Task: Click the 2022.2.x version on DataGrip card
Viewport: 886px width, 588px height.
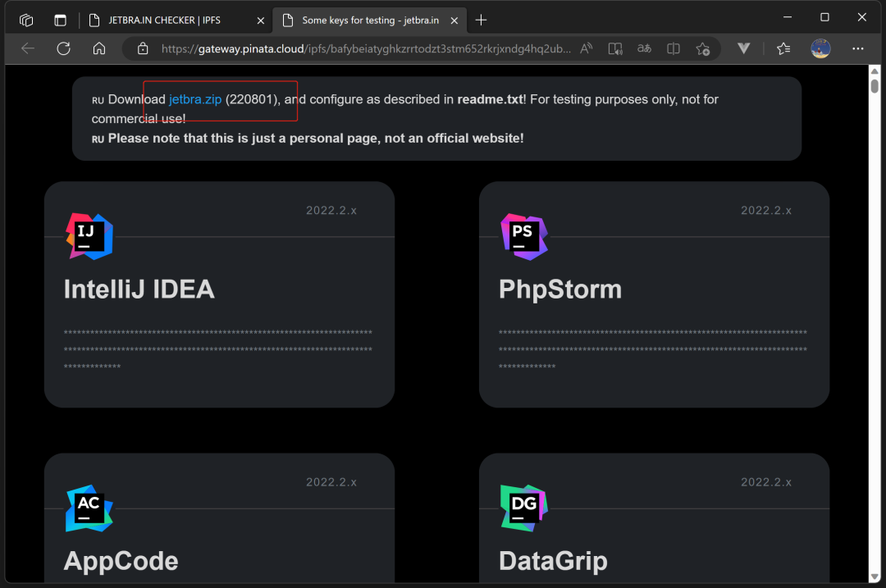Action: tap(766, 482)
